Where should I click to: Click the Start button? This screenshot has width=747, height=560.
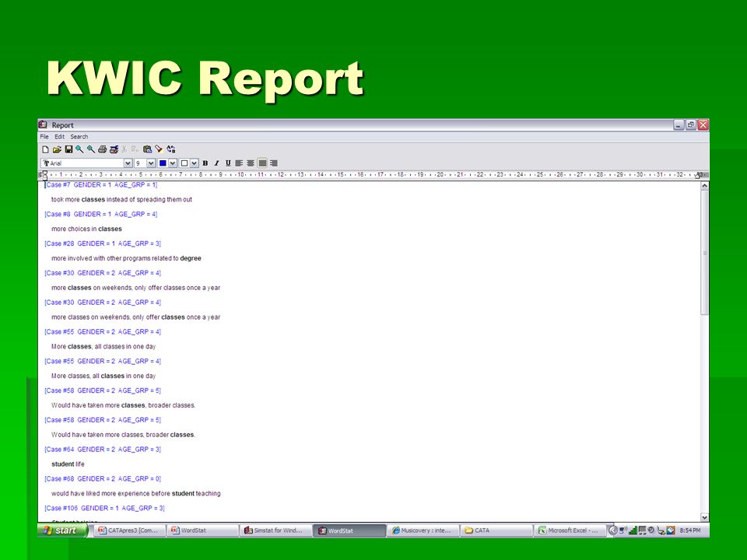click(63, 530)
